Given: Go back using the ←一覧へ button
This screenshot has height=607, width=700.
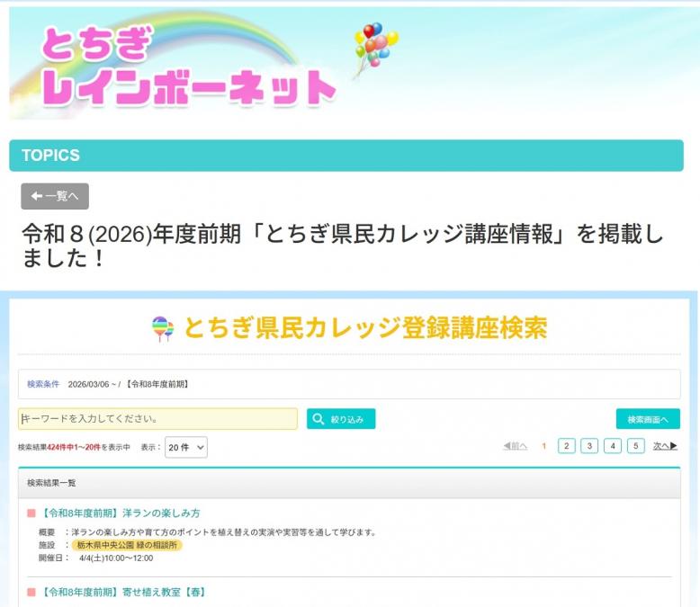Looking at the screenshot, I should click(x=55, y=196).
